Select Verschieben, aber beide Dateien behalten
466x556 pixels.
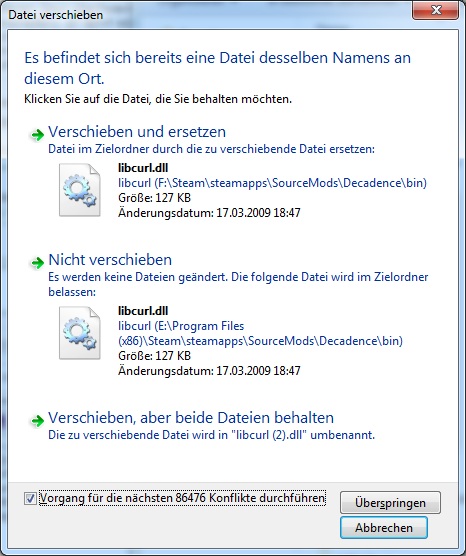pyautogui.click(x=191, y=418)
